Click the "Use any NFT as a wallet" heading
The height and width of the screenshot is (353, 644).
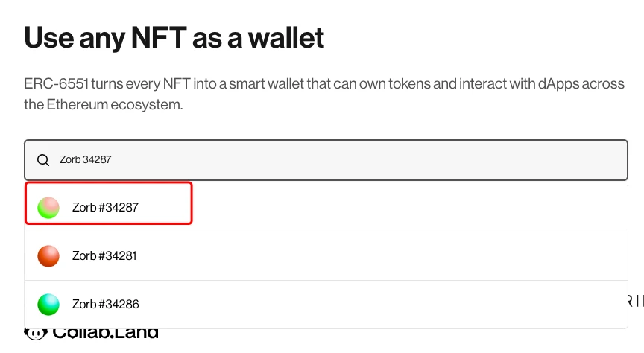tap(174, 37)
